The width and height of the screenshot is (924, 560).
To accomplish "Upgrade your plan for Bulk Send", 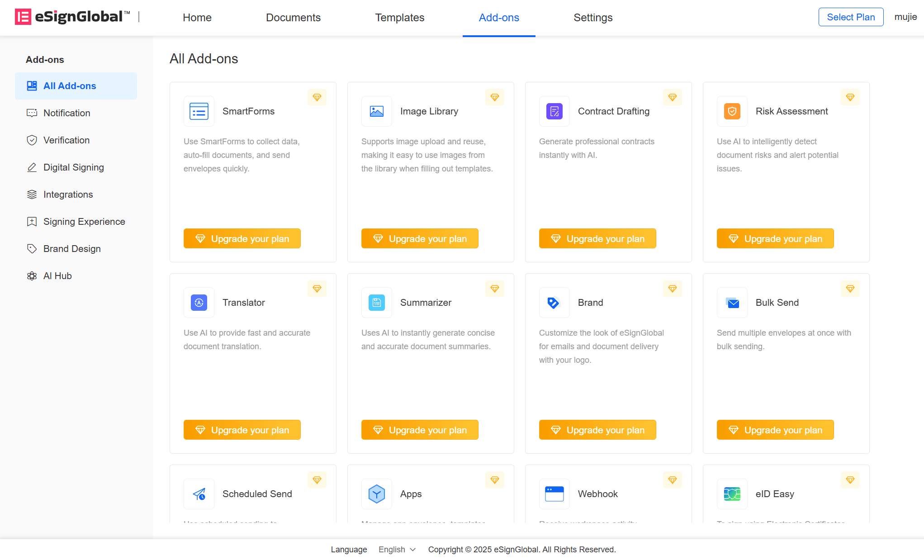I will (775, 430).
